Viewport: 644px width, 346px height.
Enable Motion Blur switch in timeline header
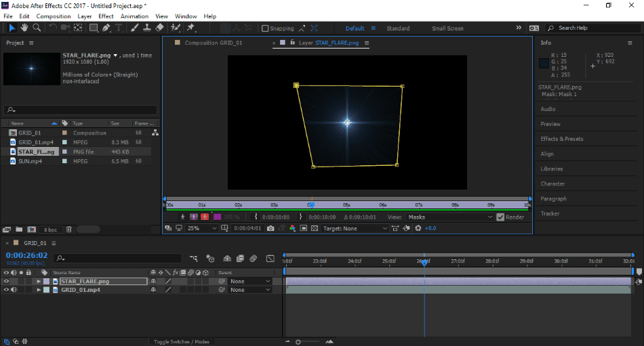(254, 258)
